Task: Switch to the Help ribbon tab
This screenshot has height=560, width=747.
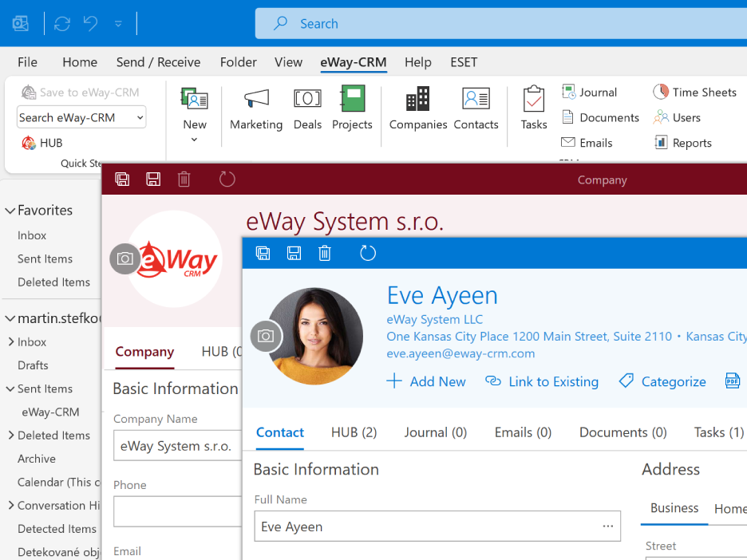Action: coord(417,62)
